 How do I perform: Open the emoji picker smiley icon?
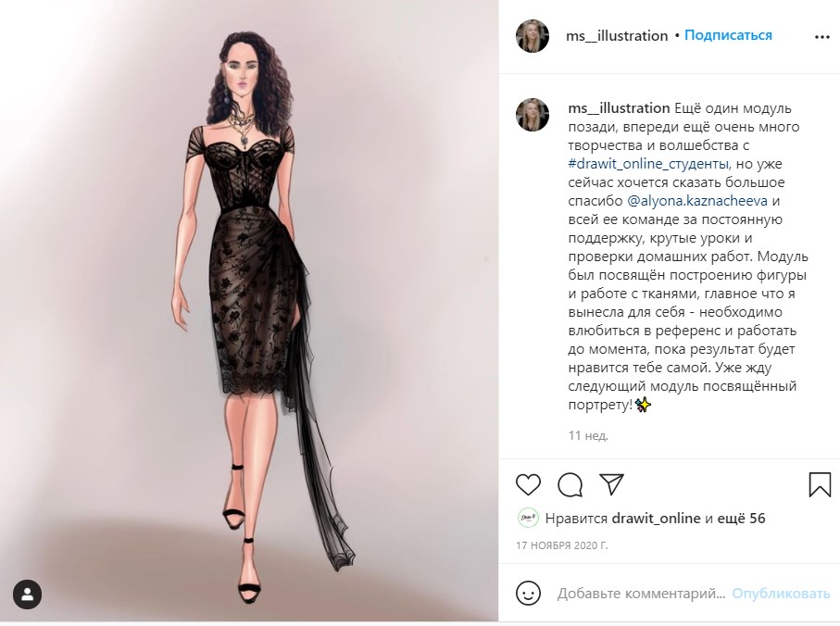[528, 594]
